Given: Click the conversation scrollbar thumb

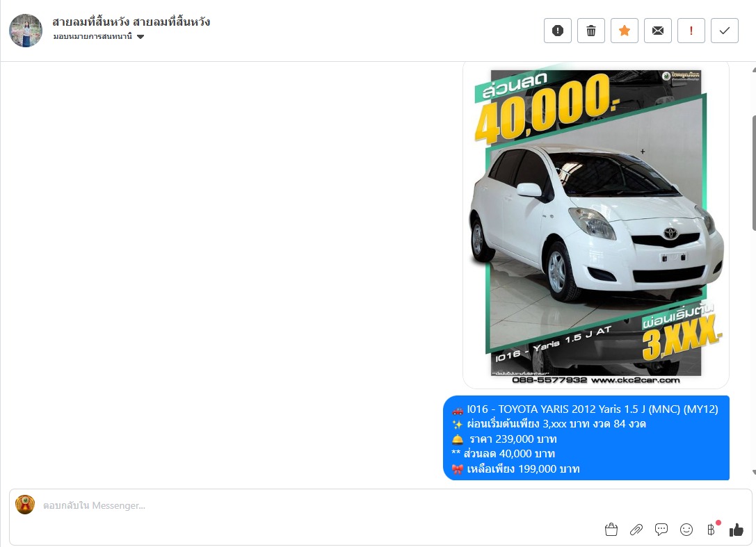Looking at the screenshot, I should [754, 174].
